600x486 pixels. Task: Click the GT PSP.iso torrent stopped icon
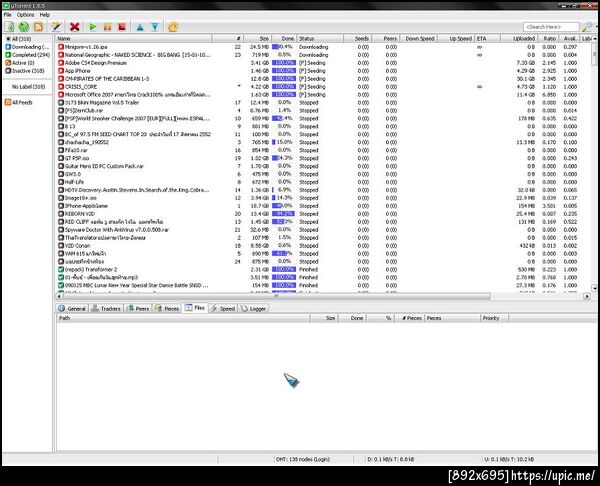[x=61, y=158]
